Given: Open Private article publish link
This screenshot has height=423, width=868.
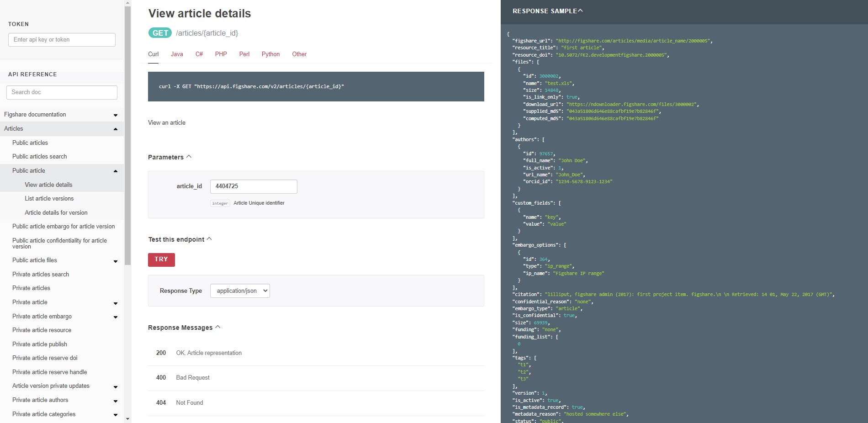Looking at the screenshot, I should (x=40, y=344).
